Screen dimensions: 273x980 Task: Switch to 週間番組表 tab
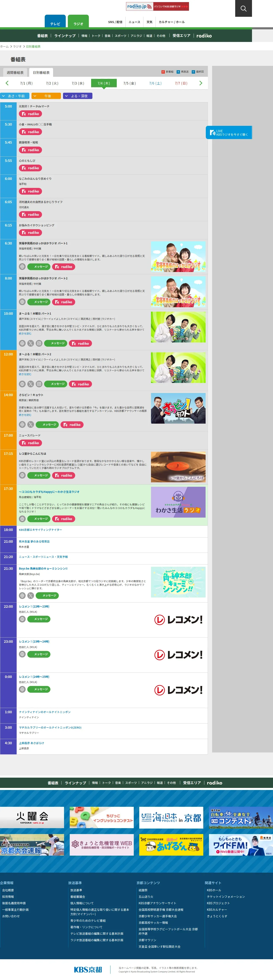pyautogui.click(x=15, y=72)
